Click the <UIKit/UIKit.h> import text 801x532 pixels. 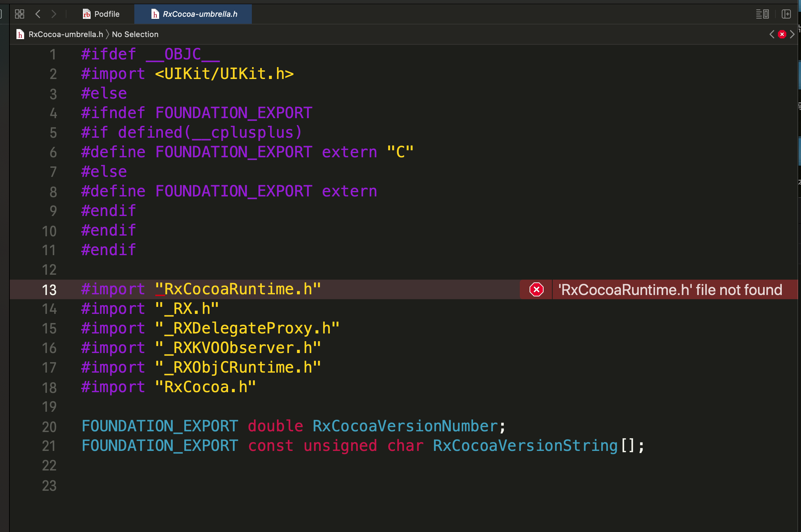[224, 74]
